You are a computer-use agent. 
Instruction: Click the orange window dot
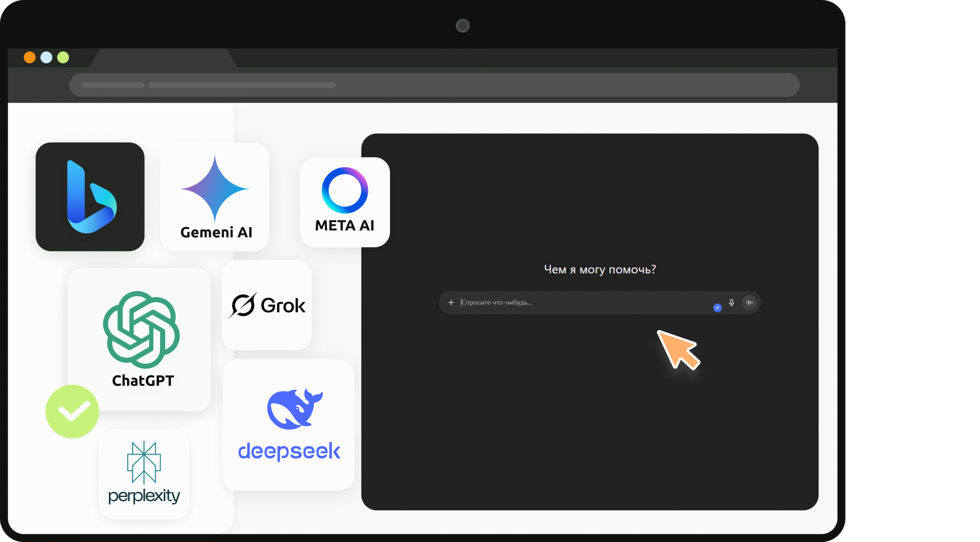[29, 57]
